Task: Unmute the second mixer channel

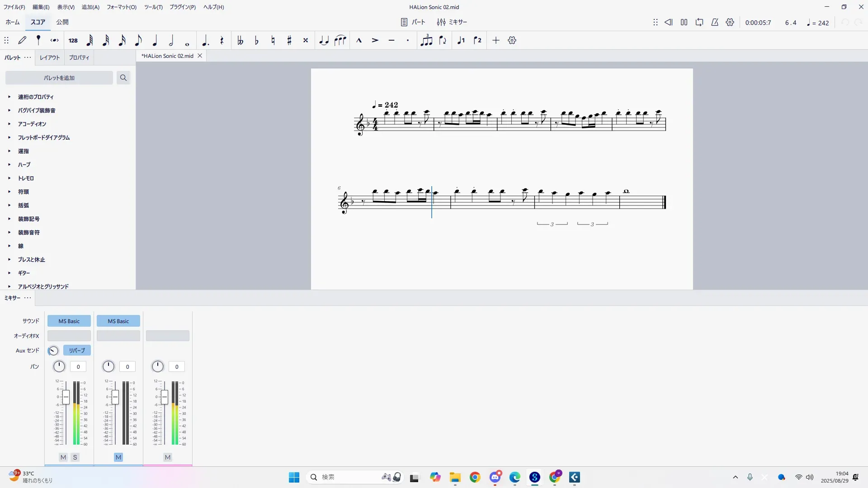Action: click(118, 457)
